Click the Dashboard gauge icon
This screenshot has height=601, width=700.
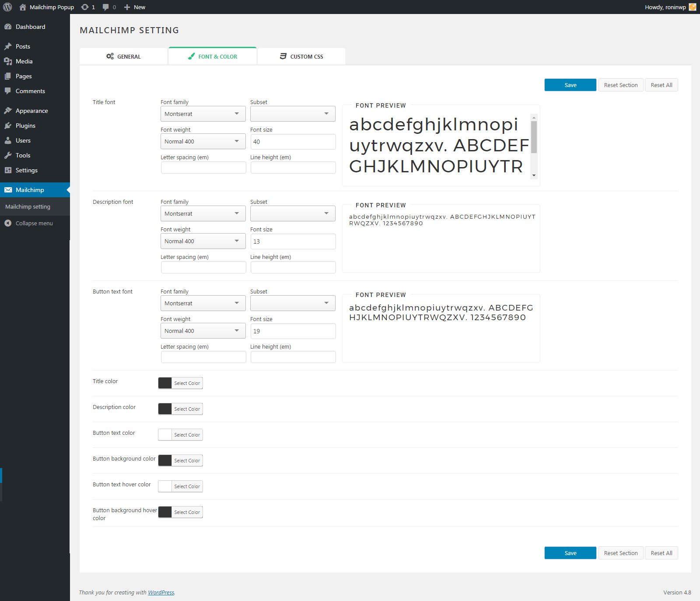point(8,27)
